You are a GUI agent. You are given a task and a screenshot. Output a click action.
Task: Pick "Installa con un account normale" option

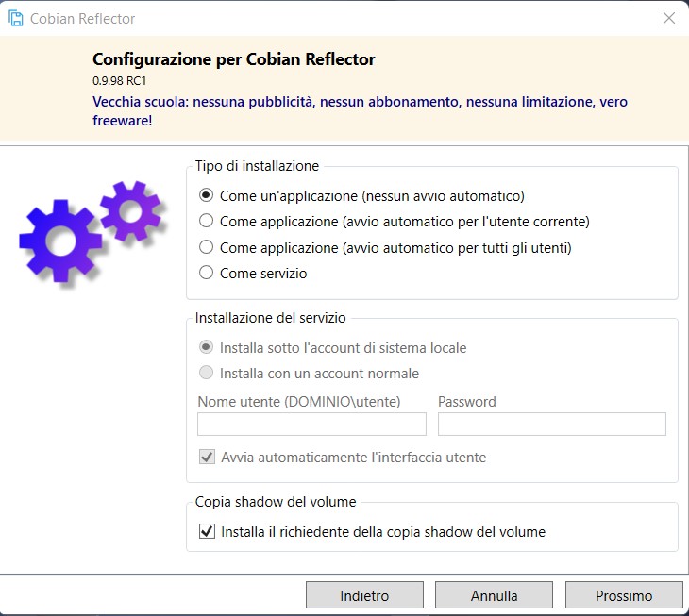pos(206,373)
